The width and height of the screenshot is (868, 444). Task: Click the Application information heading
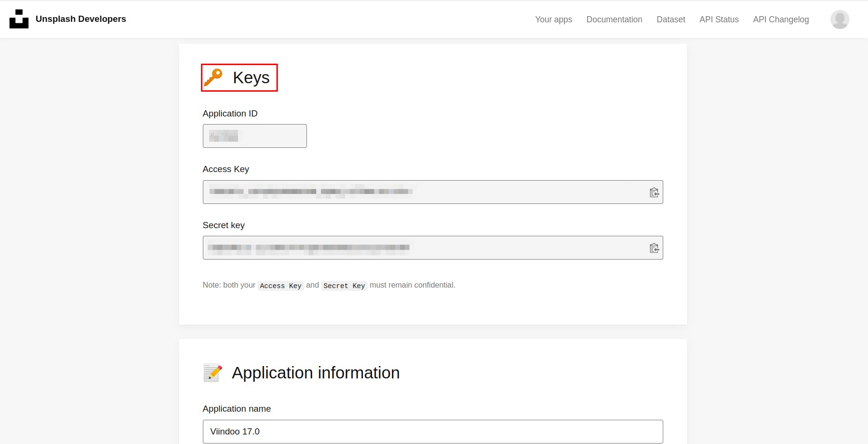315,373
